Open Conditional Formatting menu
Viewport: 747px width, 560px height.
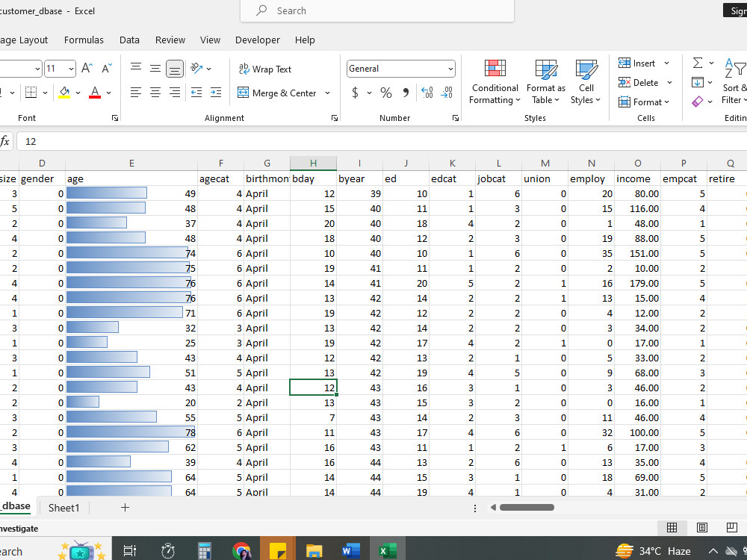click(x=495, y=81)
